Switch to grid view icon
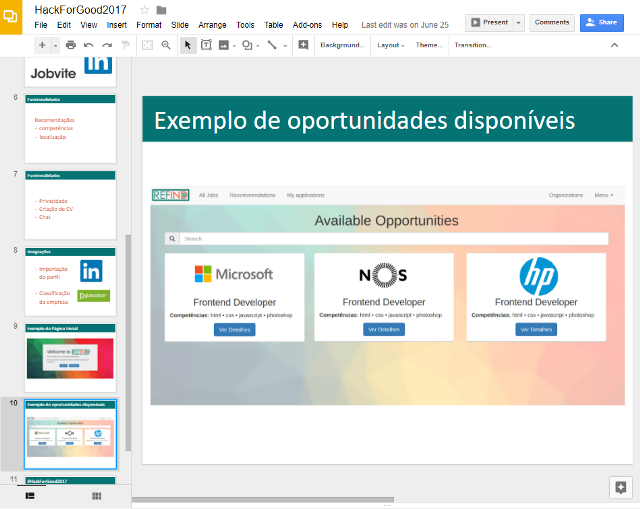The image size is (640, 509). pyautogui.click(x=96, y=496)
